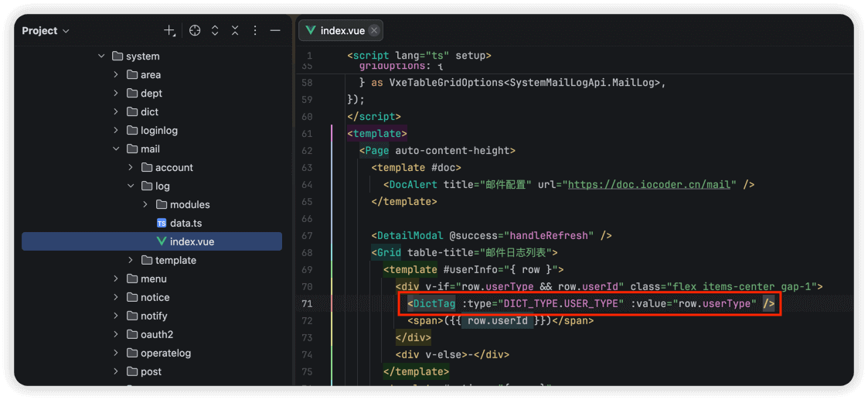Viewport: 868px width, 400px height.
Task: Collapse the mail folder
Action: (116, 149)
